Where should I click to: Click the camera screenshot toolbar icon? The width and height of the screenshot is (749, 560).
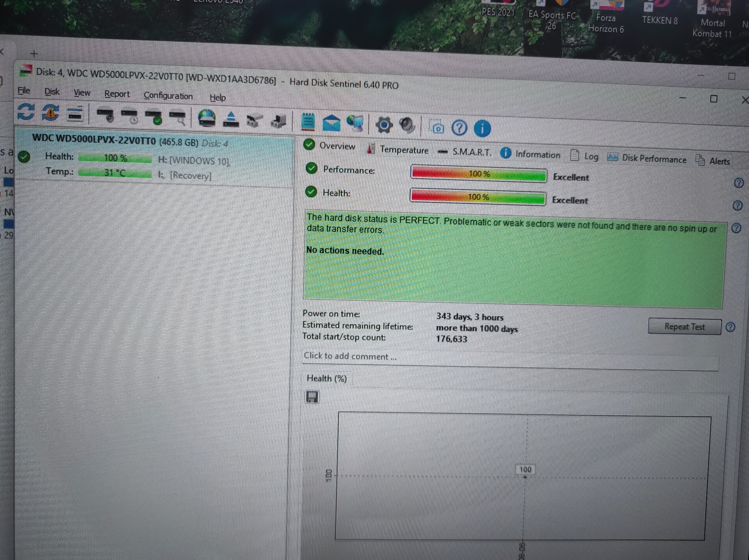437,127
